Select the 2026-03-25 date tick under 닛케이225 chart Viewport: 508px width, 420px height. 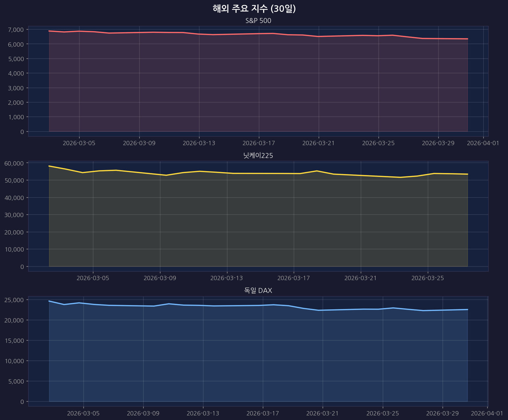(x=427, y=278)
